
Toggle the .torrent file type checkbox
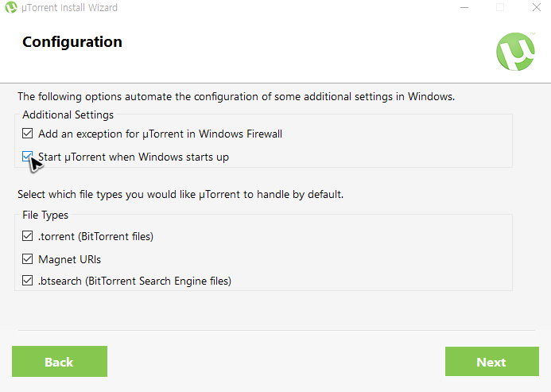[x=27, y=236]
